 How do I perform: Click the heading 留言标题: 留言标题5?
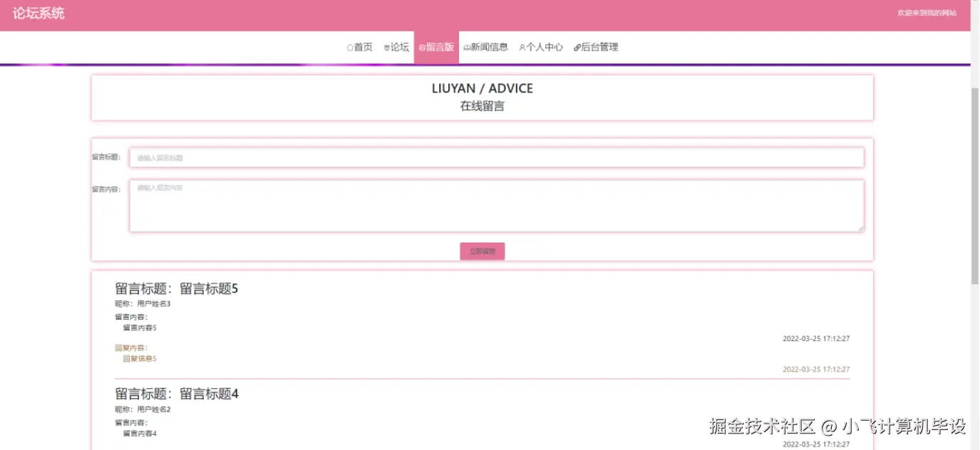pos(176,288)
